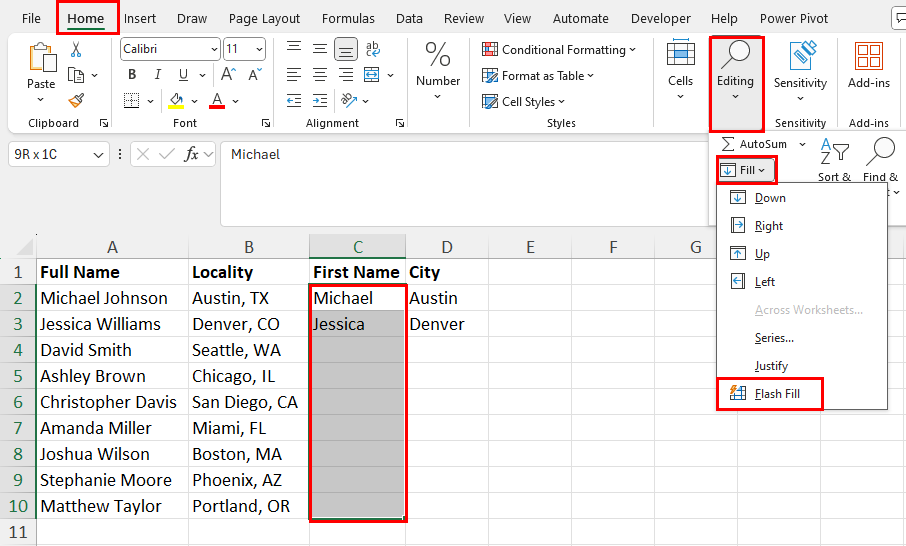The width and height of the screenshot is (906, 546).
Task: Click the Cut scissors icon
Action: (76, 49)
